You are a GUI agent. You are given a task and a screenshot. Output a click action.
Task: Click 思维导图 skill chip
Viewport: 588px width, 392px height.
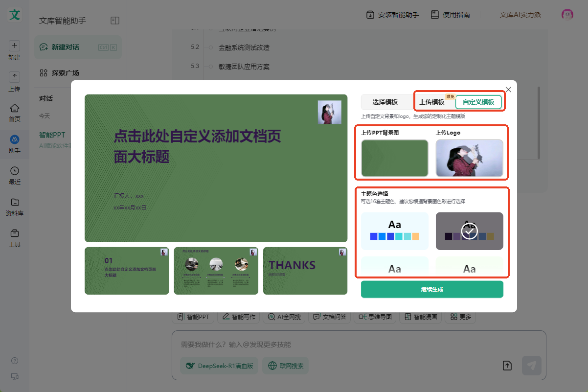(x=375, y=317)
